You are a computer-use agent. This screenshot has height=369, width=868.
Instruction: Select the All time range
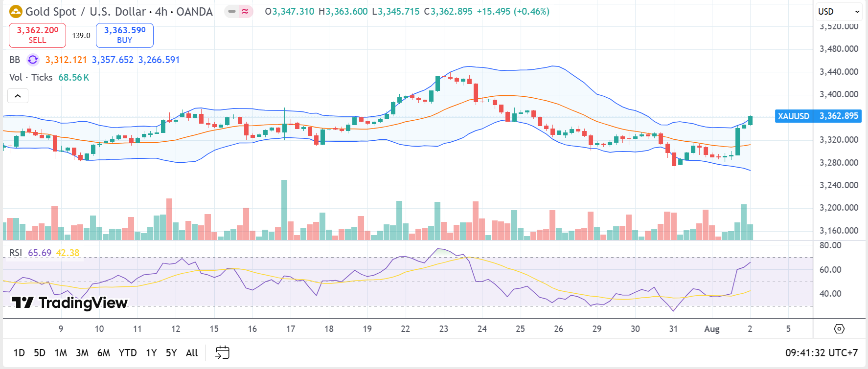[x=192, y=353]
